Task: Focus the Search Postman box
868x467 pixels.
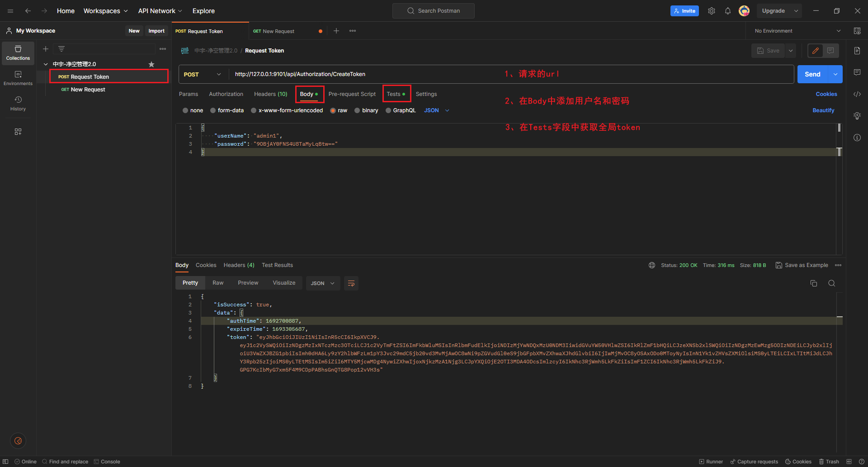Action: tap(434, 11)
